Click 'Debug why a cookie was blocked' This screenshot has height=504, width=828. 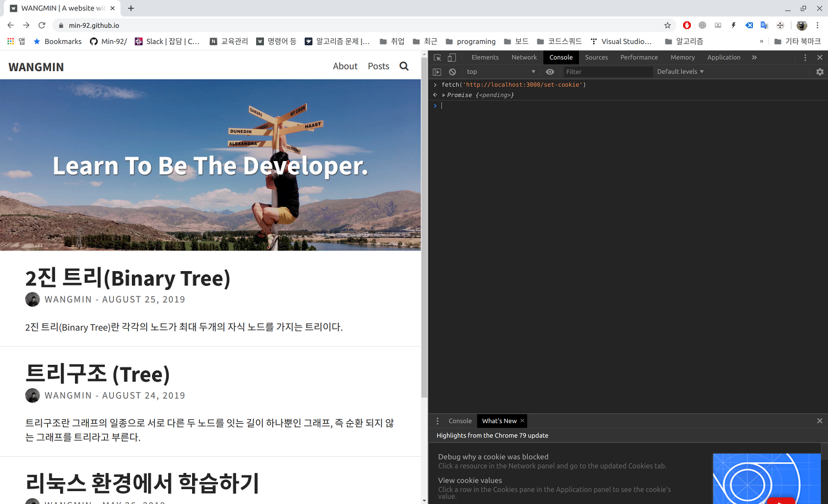click(493, 457)
